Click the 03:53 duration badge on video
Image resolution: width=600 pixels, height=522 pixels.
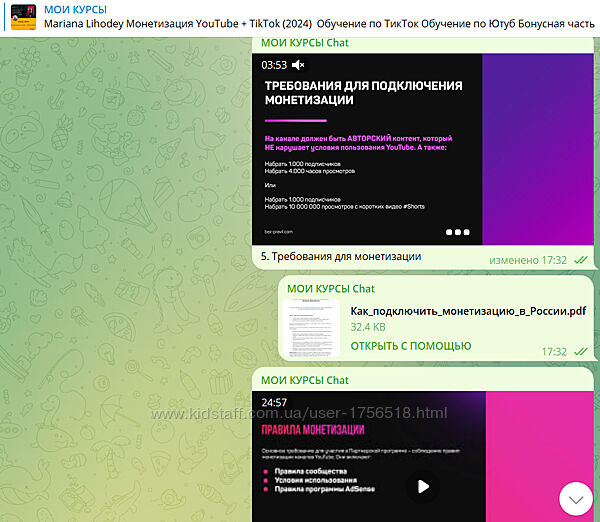(274, 65)
